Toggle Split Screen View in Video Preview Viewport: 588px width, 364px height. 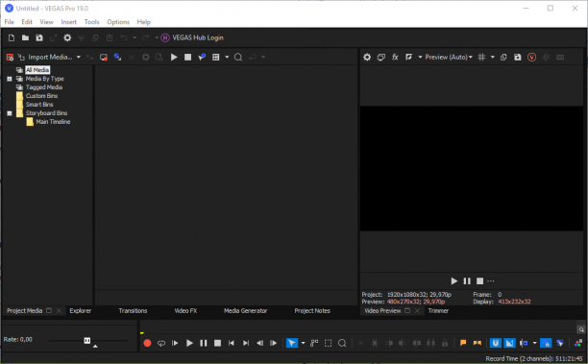point(408,57)
